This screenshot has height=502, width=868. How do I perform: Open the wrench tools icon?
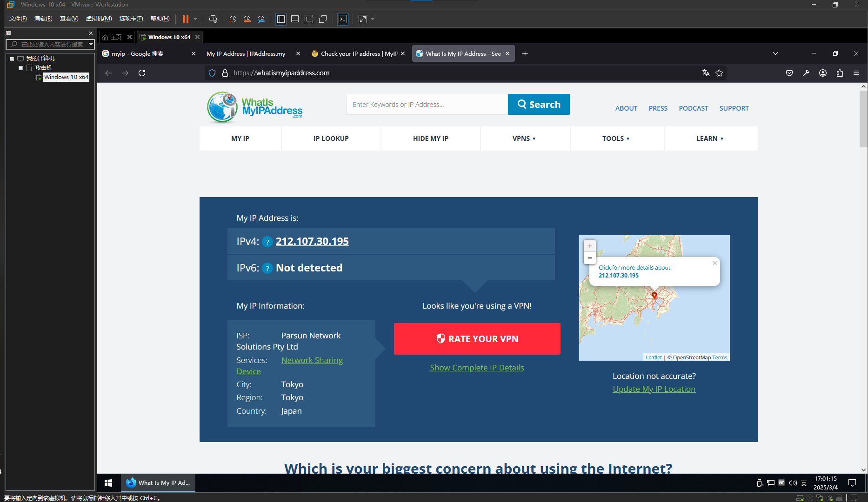point(806,73)
